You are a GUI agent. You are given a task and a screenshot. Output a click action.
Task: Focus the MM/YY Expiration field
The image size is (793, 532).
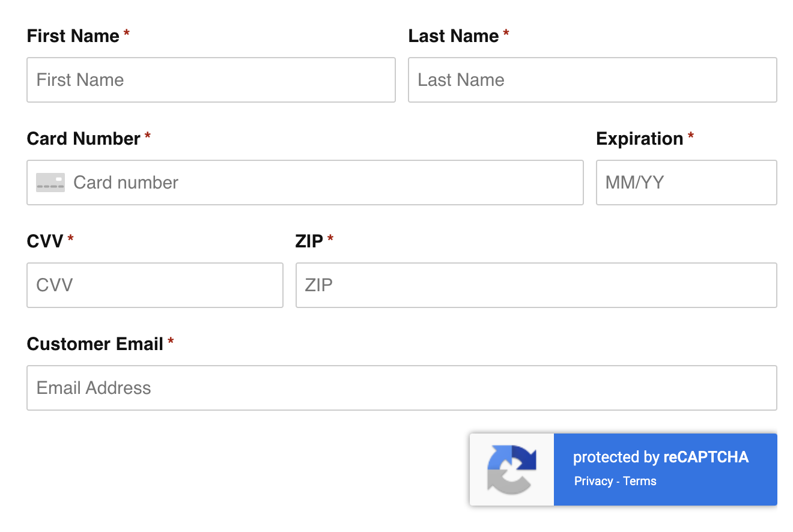click(686, 183)
